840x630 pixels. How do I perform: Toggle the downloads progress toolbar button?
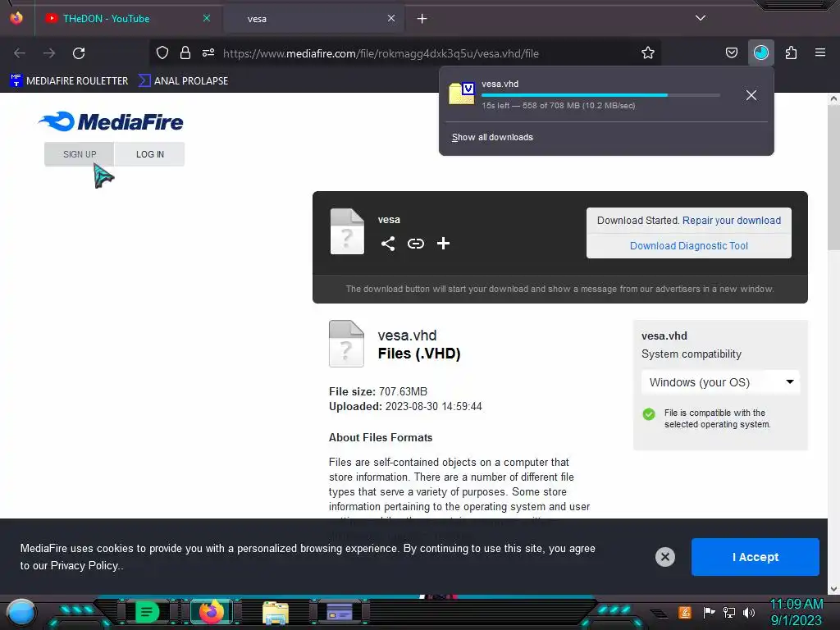point(760,52)
